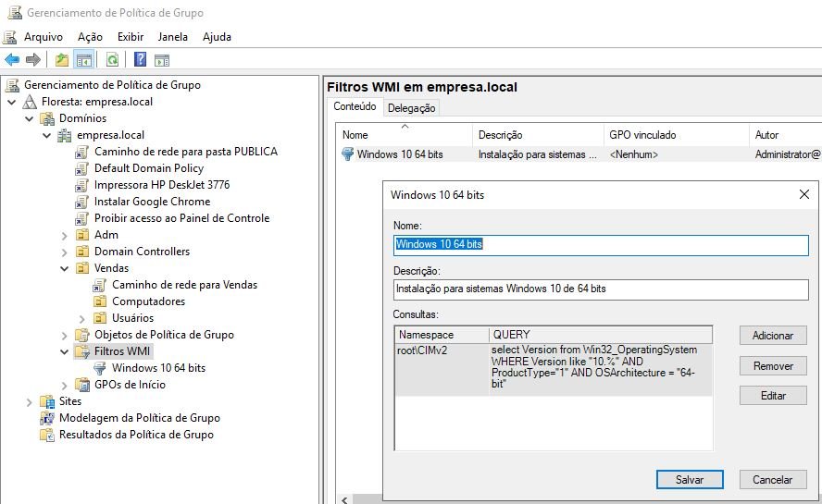822x504 pixels.
Task: Click the Adicionar button
Action: point(773,336)
